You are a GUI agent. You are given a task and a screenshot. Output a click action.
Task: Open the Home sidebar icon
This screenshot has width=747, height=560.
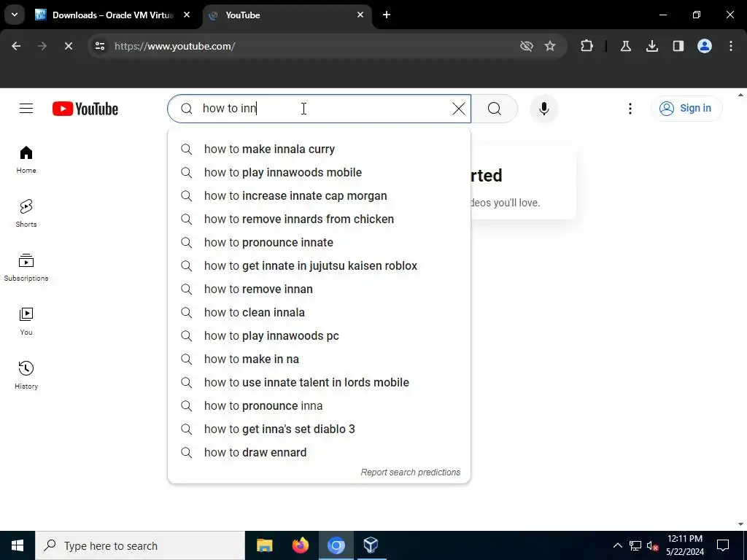[x=26, y=160]
